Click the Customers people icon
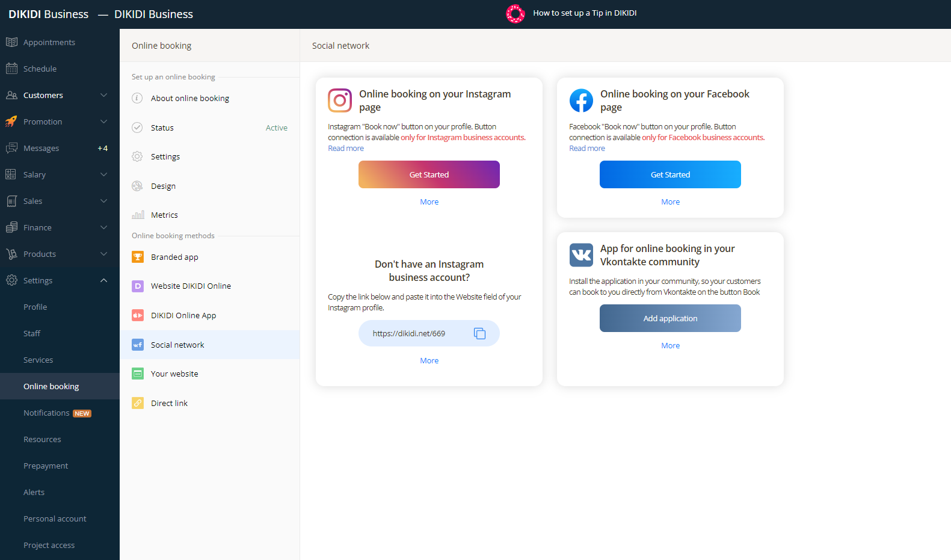The height and width of the screenshot is (560, 951). pyautogui.click(x=11, y=95)
